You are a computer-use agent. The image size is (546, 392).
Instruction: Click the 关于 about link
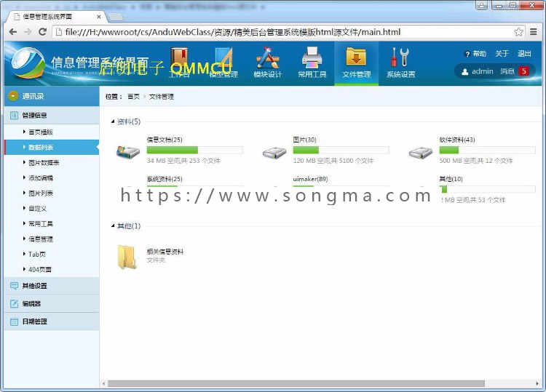click(x=502, y=54)
